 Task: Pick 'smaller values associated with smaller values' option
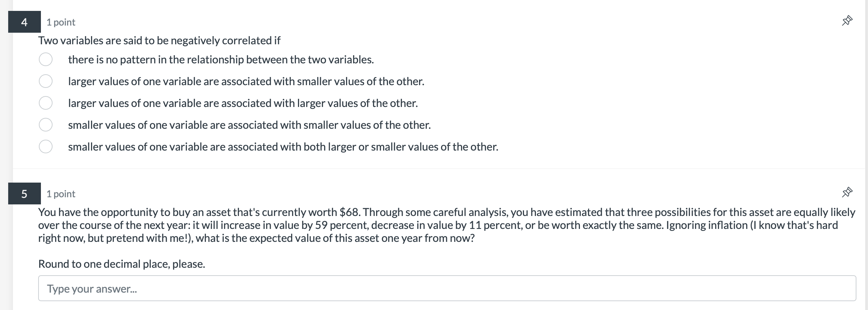point(46,125)
